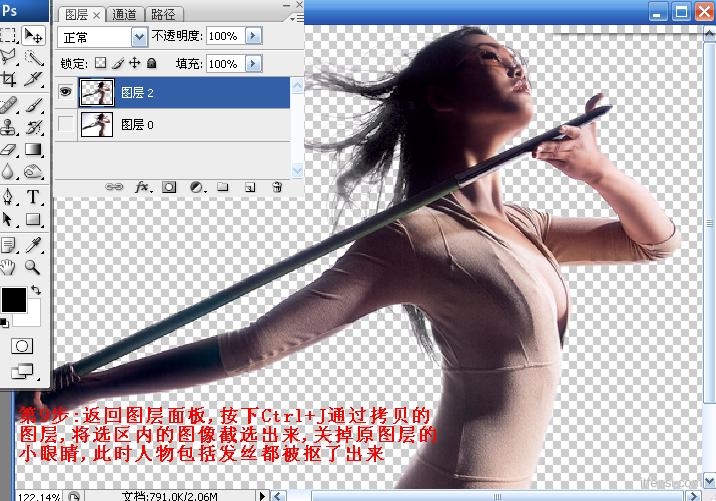This screenshot has height=501, width=716.
Task: Select the Gradient tool
Action: [x=33, y=149]
